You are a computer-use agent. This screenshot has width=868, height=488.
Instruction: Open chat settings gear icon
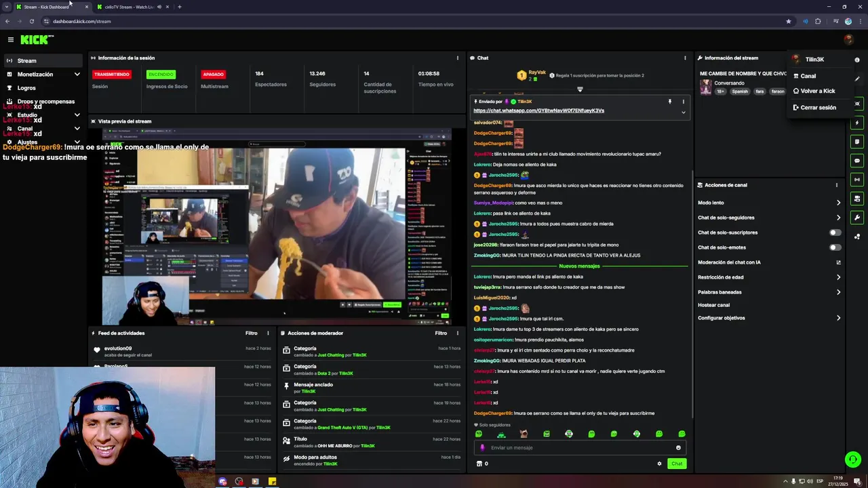[659, 464]
